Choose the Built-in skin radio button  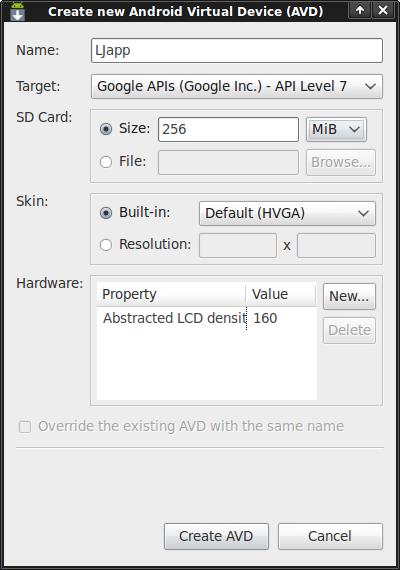click(x=106, y=213)
